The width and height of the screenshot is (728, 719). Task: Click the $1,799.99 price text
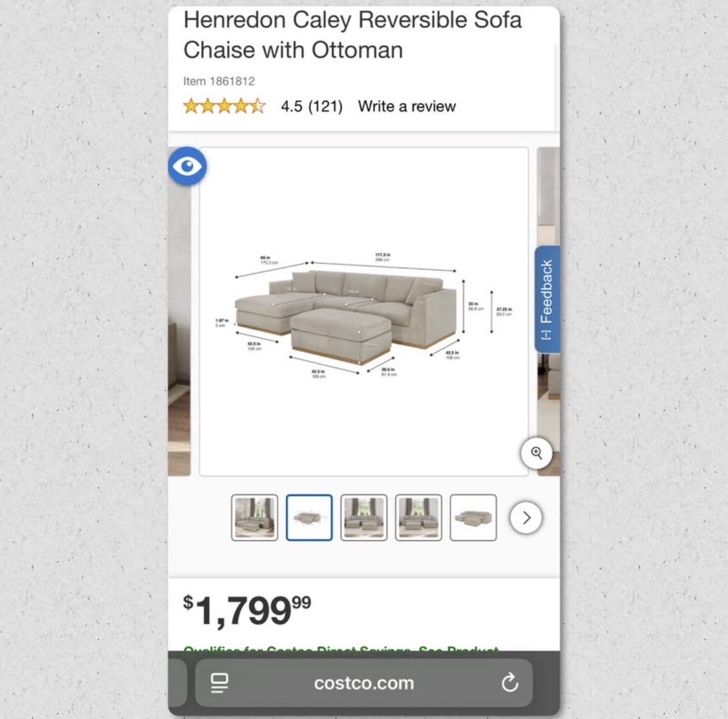click(x=247, y=610)
